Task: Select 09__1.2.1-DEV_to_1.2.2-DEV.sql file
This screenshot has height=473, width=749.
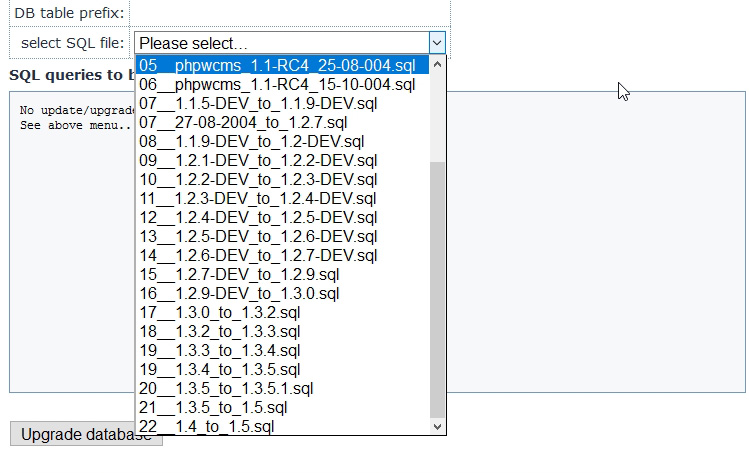Action: pos(258,160)
